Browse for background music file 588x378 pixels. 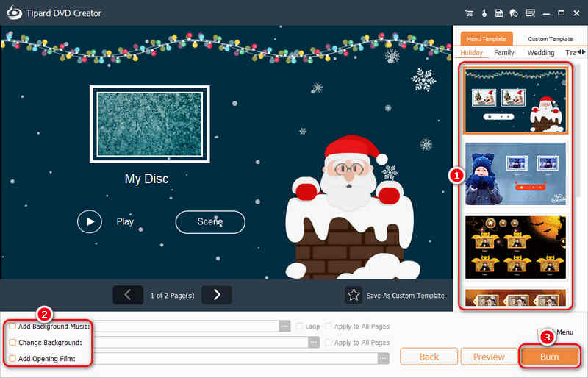coord(284,327)
